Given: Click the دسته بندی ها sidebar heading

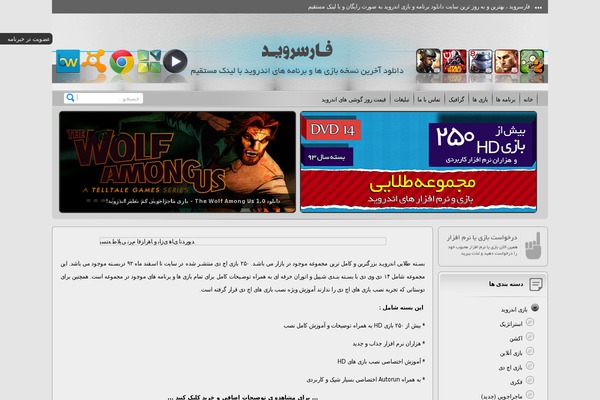Looking at the screenshot, I should (x=505, y=284).
